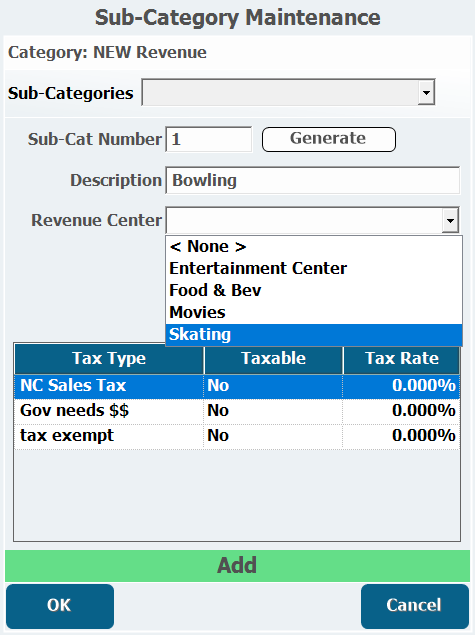475x635 pixels.
Task: Pick Food & Bev revenue center
Action: coord(314,290)
